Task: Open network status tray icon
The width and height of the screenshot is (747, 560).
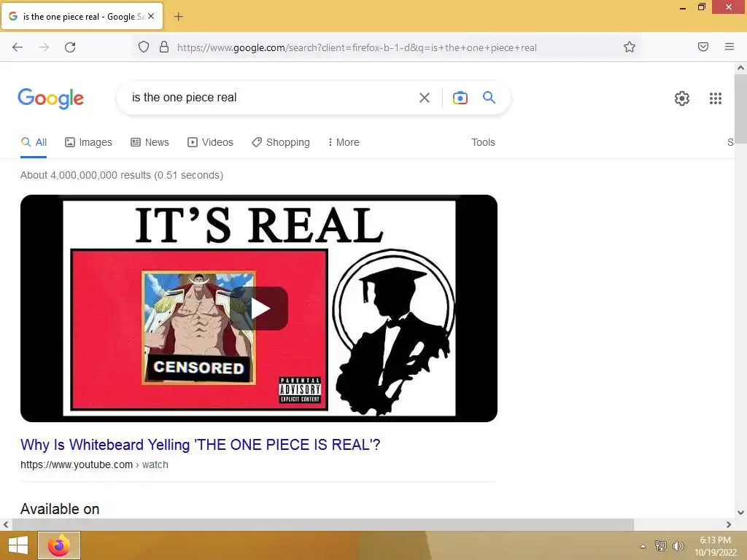Action: point(660,545)
